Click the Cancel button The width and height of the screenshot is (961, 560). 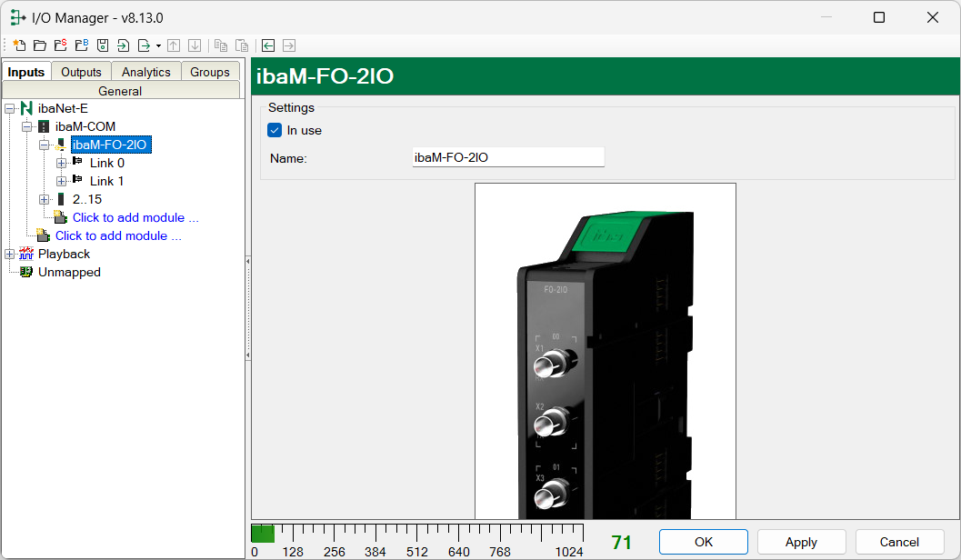900,542
